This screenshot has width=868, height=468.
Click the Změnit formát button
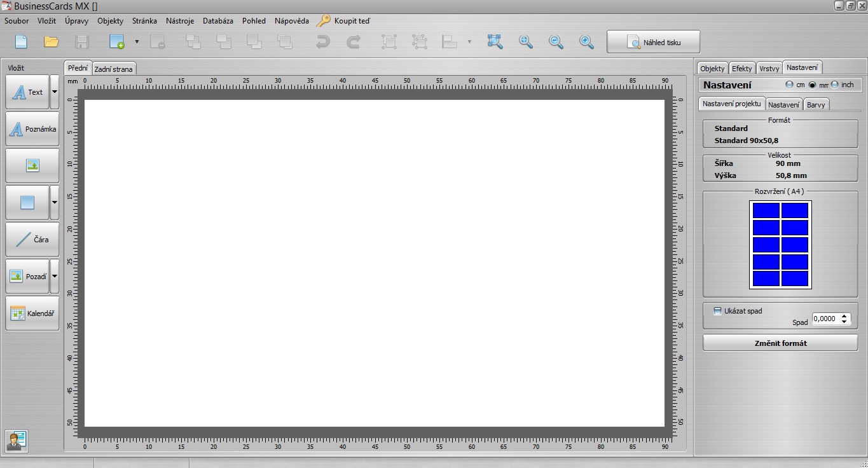pyautogui.click(x=780, y=343)
